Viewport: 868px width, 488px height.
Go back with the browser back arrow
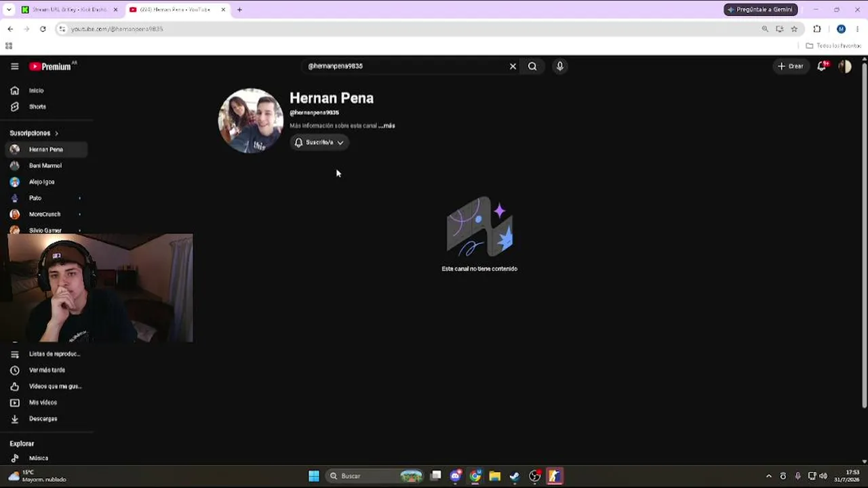[10, 29]
